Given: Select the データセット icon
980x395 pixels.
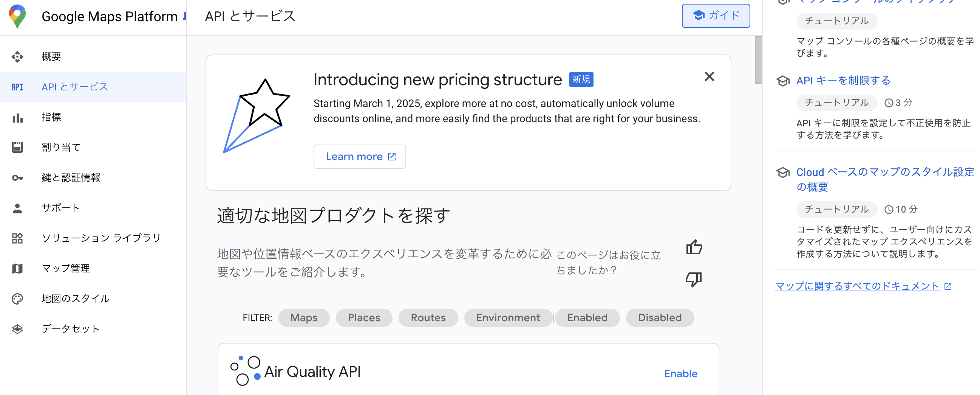Looking at the screenshot, I should click(18, 328).
